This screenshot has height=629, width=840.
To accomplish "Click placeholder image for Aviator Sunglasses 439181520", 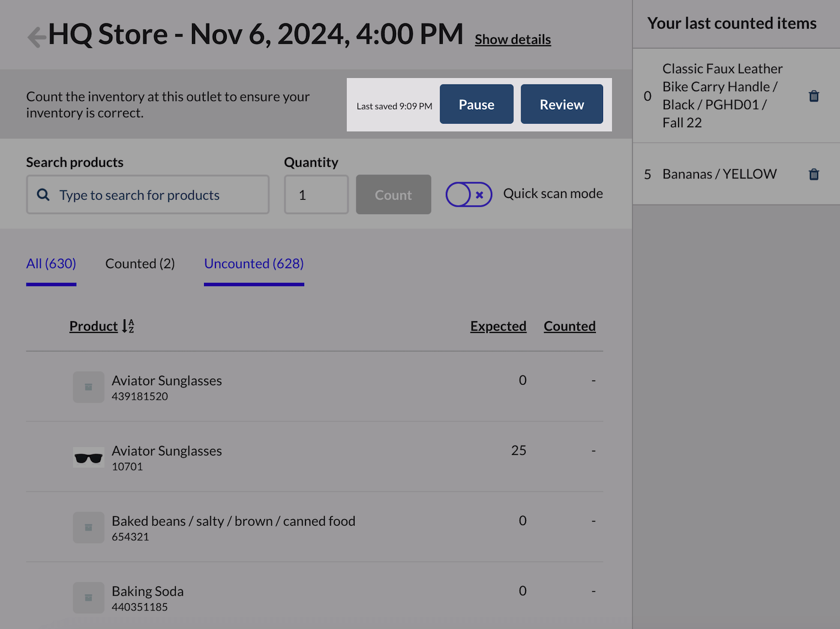I will (x=89, y=387).
